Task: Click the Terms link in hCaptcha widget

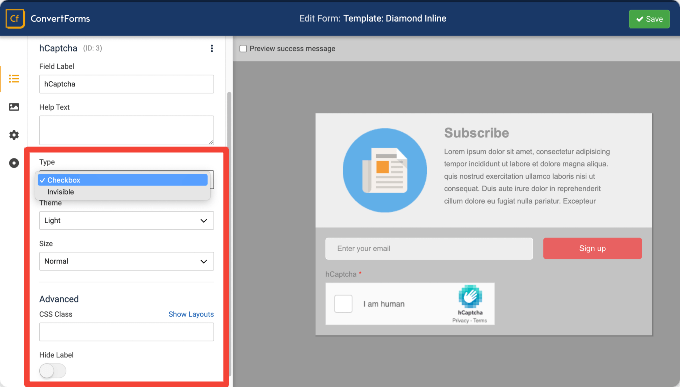Action: pyautogui.click(x=480, y=321)
